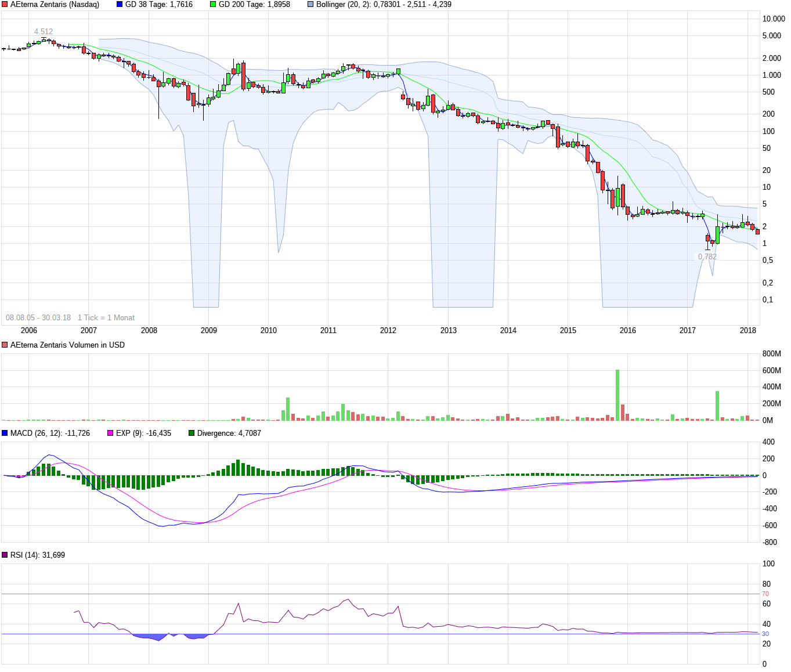
Task: Click the green GD 200 Tage swatch
Action: [213, 5]
